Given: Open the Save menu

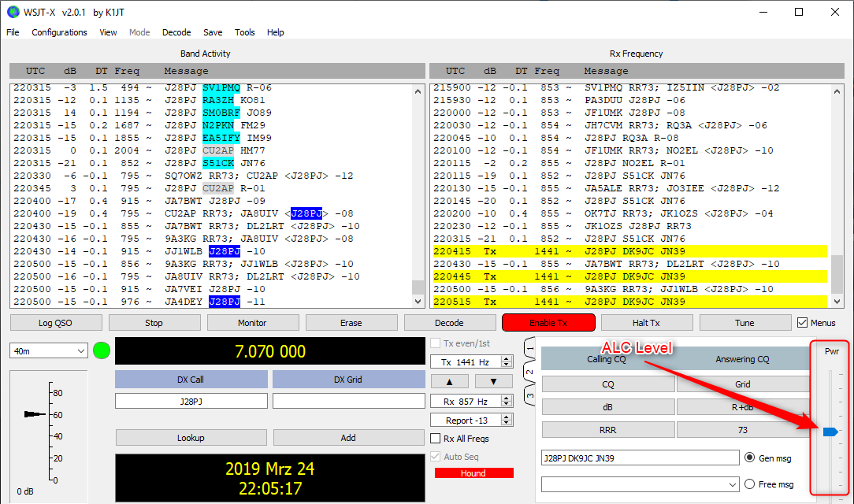Looking at the screenshot, I should (213, 32).
